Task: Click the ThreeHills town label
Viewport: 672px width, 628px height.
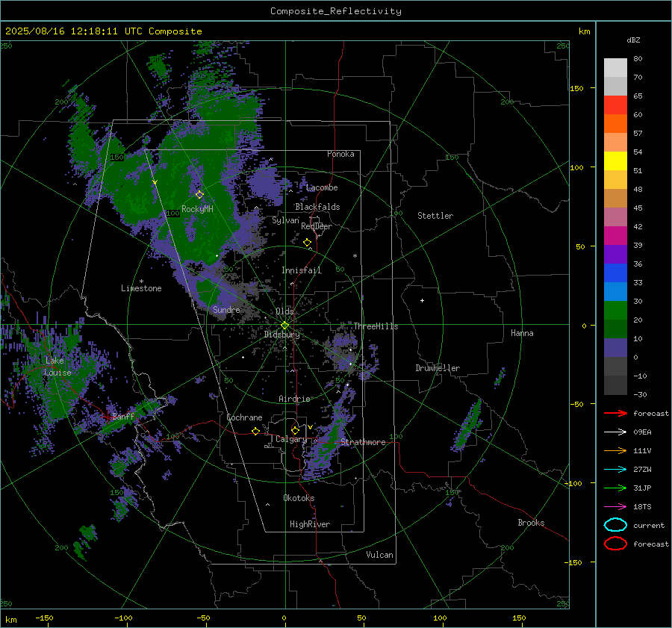Action: tap(376, 326)
